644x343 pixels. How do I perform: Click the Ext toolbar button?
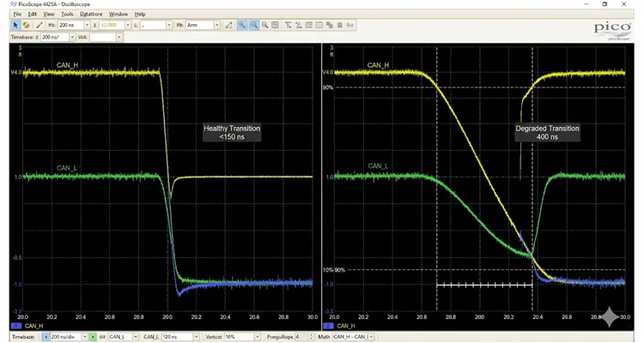350,25
